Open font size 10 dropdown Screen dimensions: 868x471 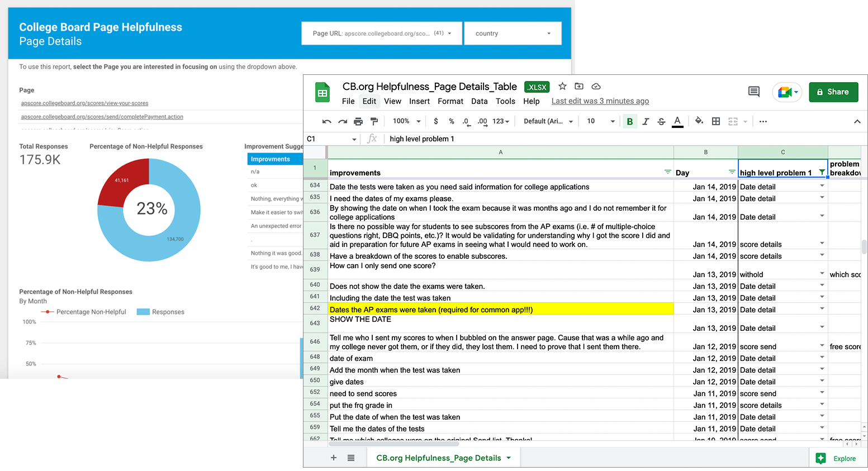point(600,121)
